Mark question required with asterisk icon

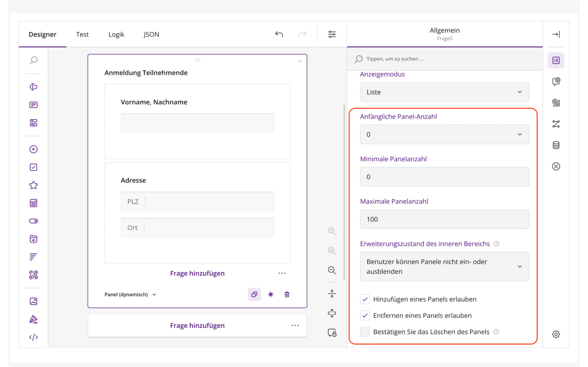point(271,294)
